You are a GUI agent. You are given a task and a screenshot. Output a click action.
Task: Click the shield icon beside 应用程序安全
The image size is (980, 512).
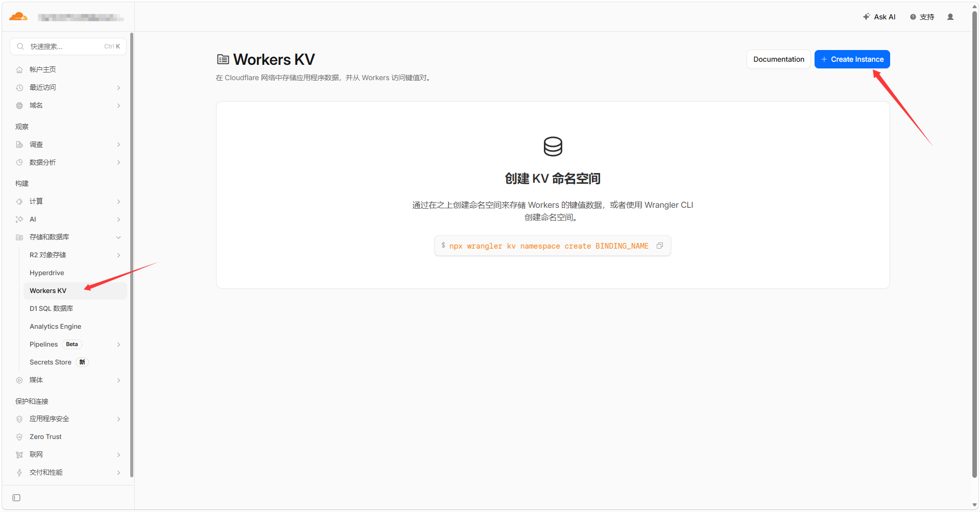point(19,419)
